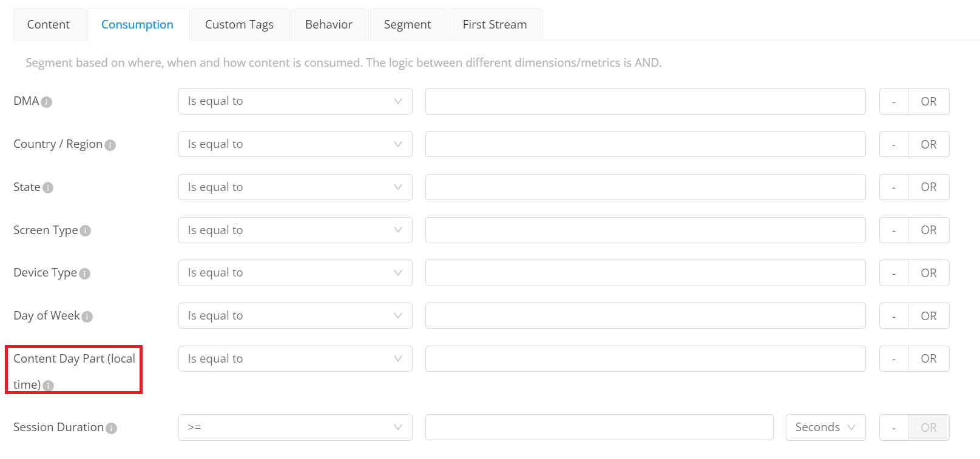This screenshot has height=459, width=980.
Task: Expand the Screen Type operator dropdown
Action: (x=296, y=230)
